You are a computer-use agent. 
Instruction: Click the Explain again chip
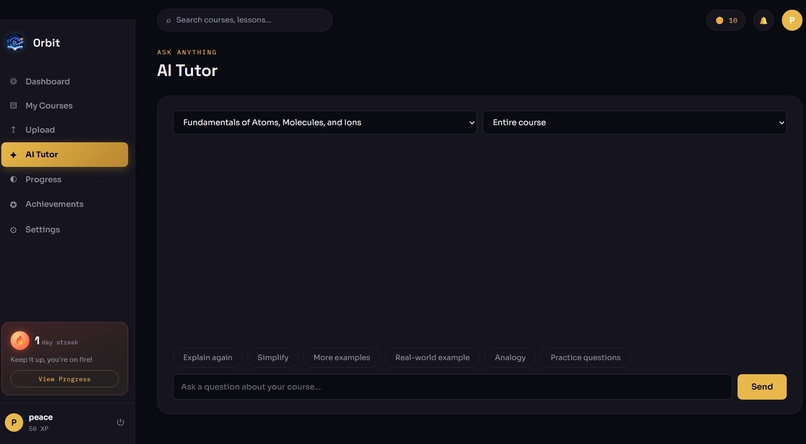click(x=208, y=358)
